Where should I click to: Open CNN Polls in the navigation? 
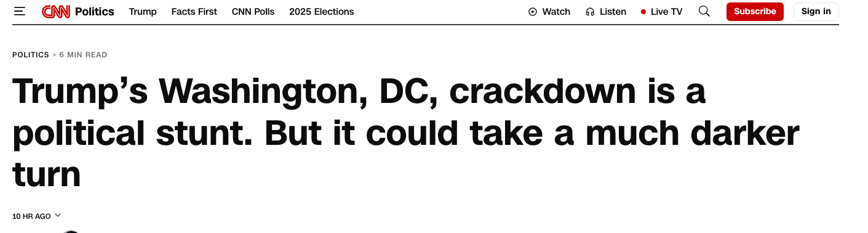click(253, 12)
